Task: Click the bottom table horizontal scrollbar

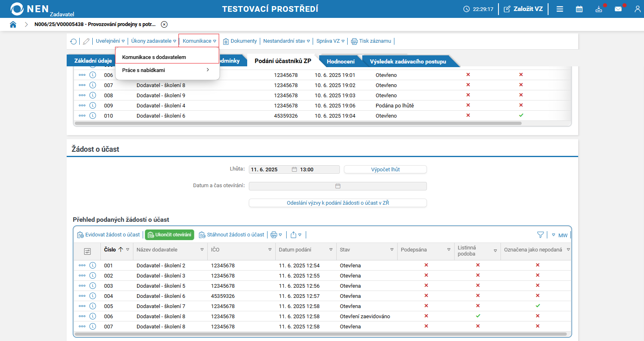Action: tap(320, 334)
